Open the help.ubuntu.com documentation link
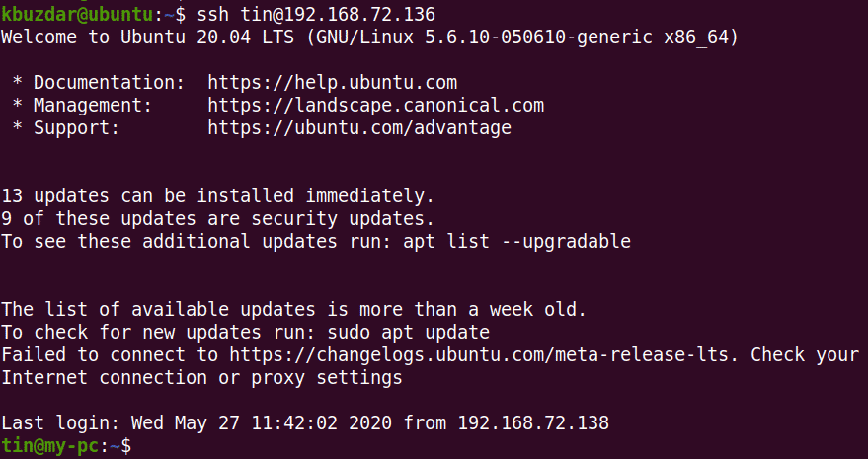 [x=332, y=82]
